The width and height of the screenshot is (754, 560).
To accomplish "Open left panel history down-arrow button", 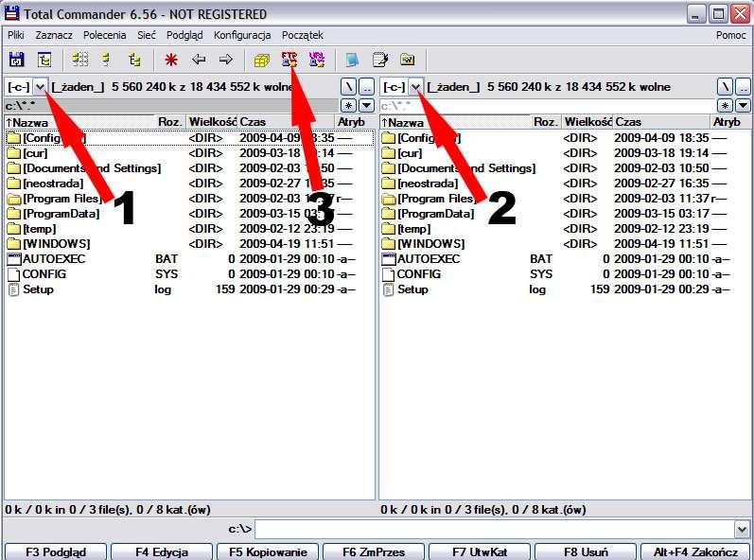I will tap(367, 105).
